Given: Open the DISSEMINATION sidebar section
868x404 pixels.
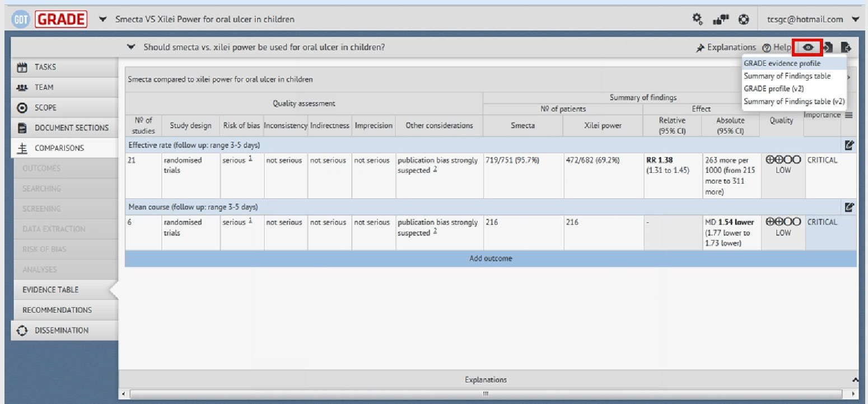Looking at the screenshot, I should click(x=64, y=330).
